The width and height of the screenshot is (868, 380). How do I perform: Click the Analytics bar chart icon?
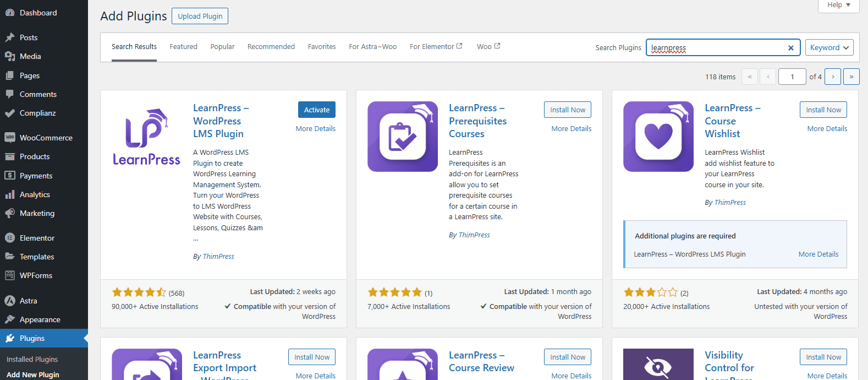click(x=10, y=194)
